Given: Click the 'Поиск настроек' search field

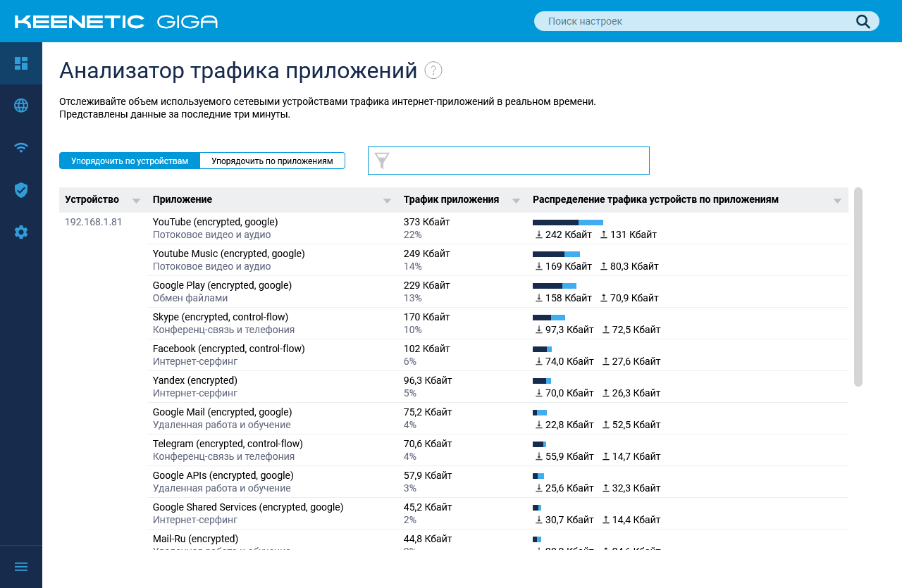Looking at the screenshot, I should pos(707,21).
